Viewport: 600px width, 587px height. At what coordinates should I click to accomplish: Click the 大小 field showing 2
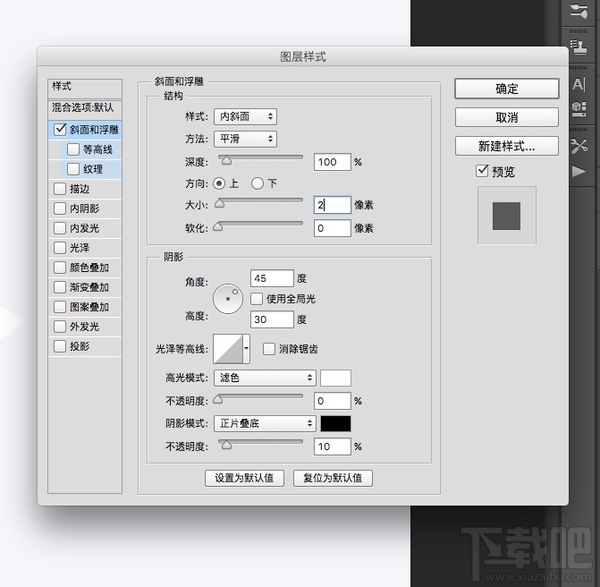[332, 205]
